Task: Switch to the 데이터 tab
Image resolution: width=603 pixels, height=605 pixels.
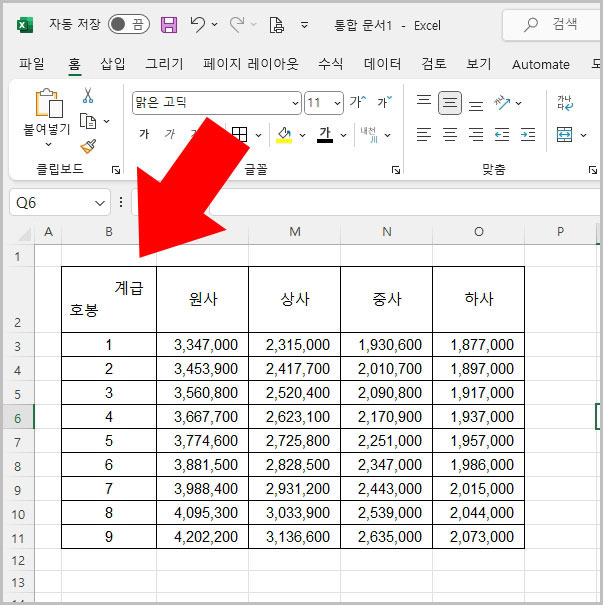Action: 382,64
